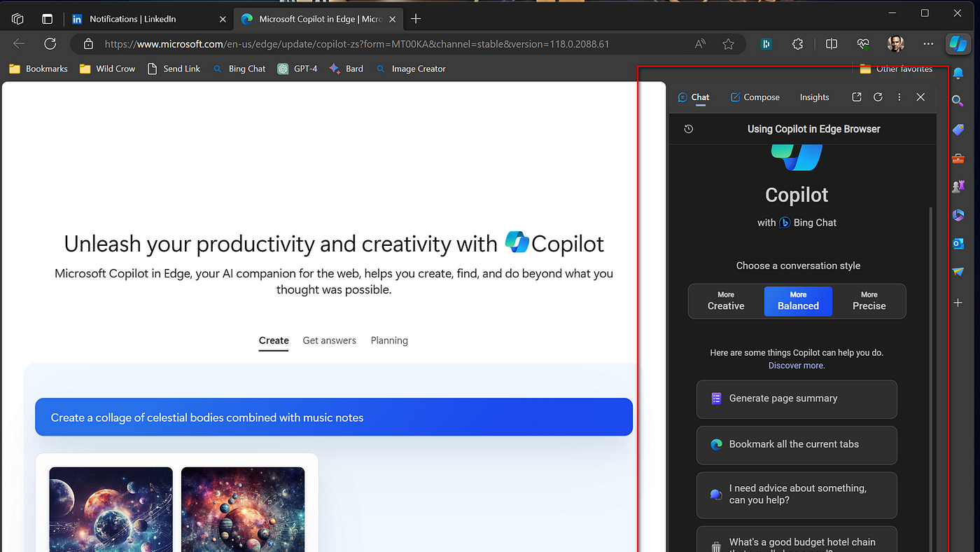Toggle the split screen icon
Viewport: 980px width, 552px height.
pos(832,44)
